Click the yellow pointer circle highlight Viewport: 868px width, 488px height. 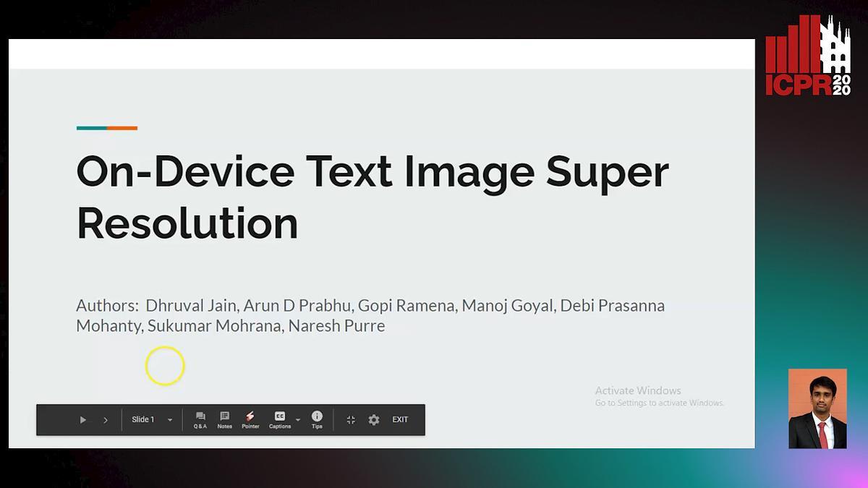(x=165, y=366)
